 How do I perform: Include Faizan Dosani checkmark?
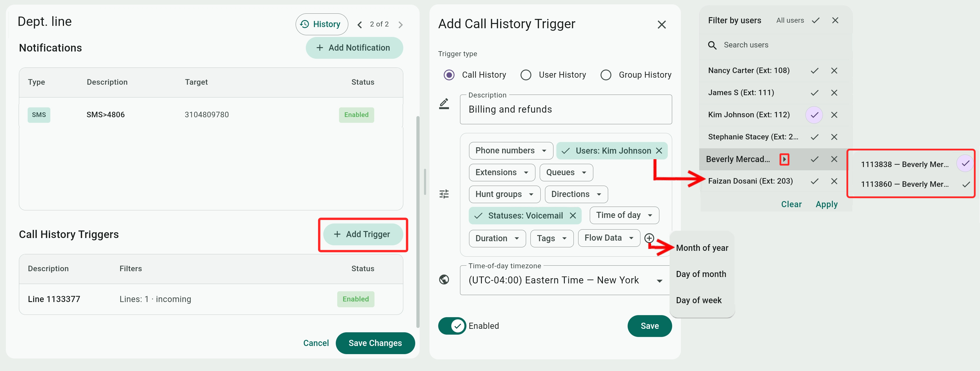[814, 182]
